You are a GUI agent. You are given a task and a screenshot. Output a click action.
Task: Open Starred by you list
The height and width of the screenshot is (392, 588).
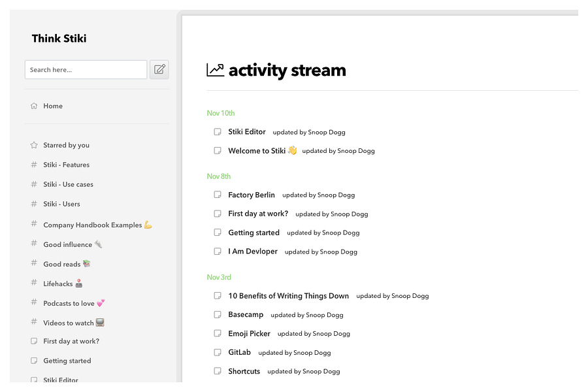pos(67,145)
